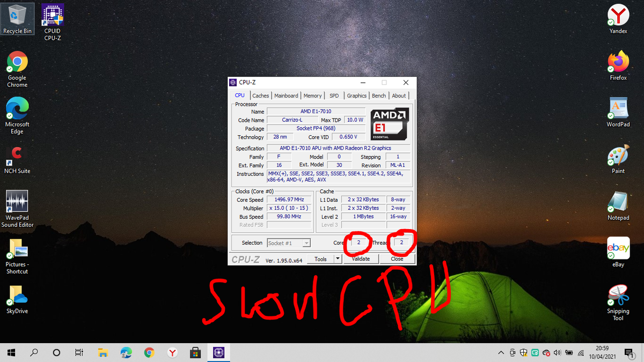Click the Bus Speed value 99.80 MHz
The image size is (644, 362).
click(289, 217)
